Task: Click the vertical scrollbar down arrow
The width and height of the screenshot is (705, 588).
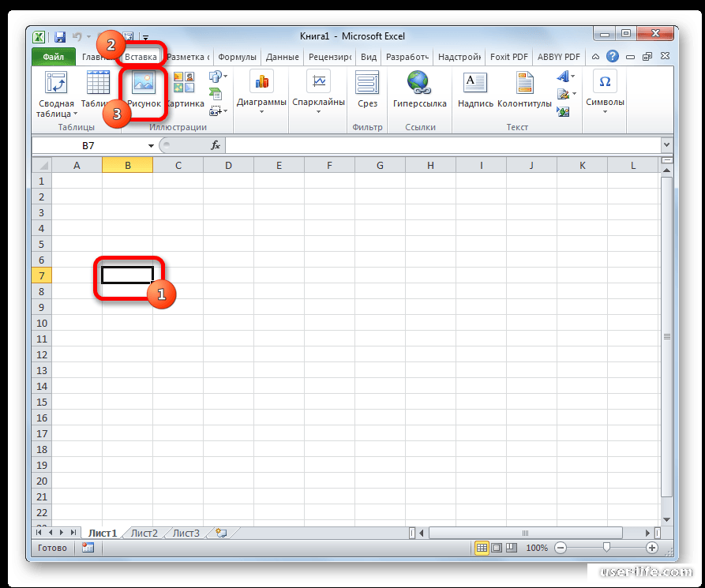Action: pyautogui.click(x=666, y=519)
